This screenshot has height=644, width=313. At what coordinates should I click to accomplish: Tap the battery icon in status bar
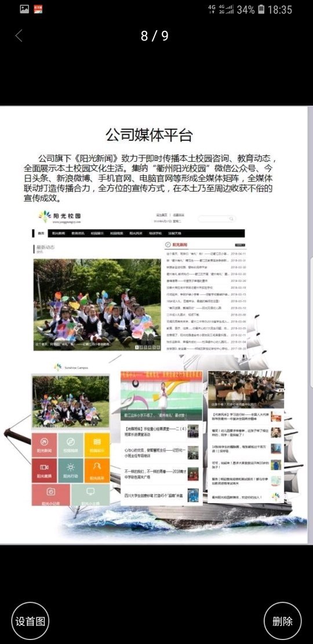click(261, 9)
